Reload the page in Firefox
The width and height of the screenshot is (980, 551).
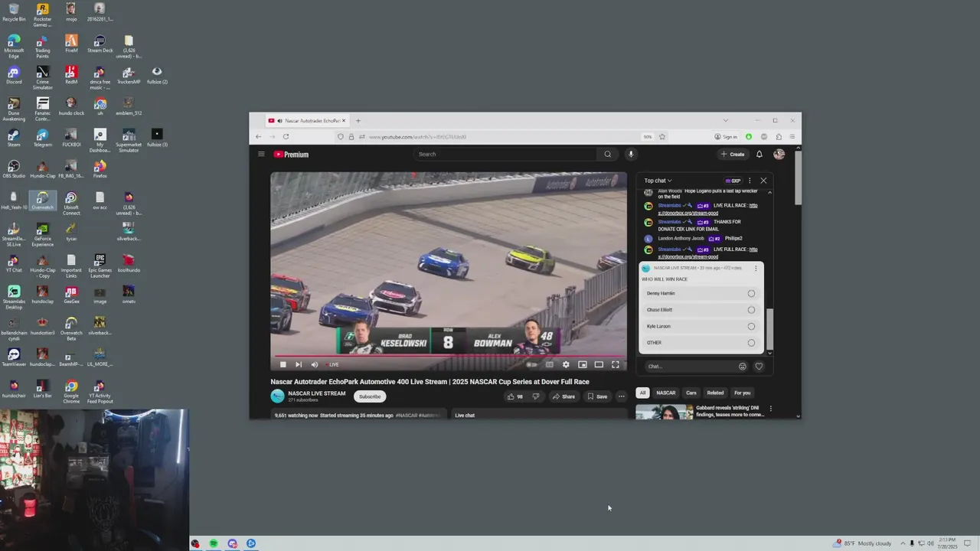pyautogui.click(x=286, y=137)
